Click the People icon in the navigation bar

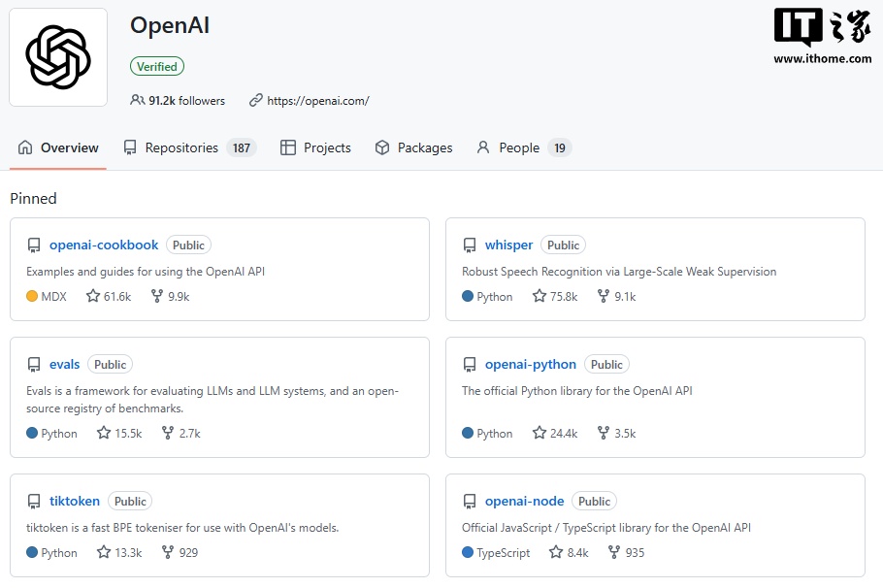click(484, 147)
